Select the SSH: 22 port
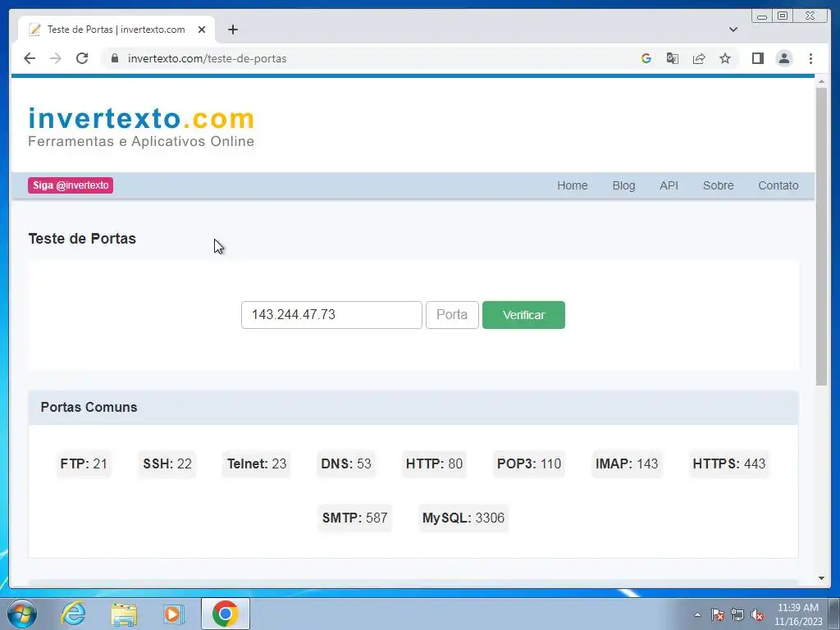This screenshot has width=840, height=630. [167, 464]
